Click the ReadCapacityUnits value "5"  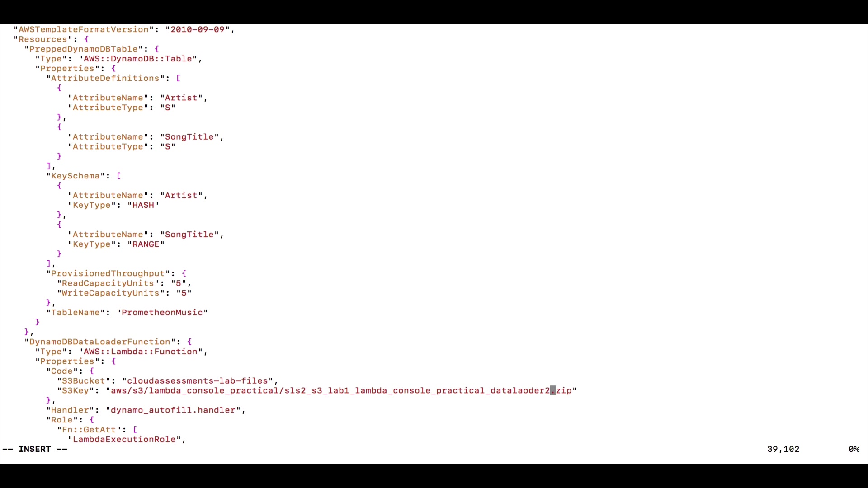tap(178, 283)
